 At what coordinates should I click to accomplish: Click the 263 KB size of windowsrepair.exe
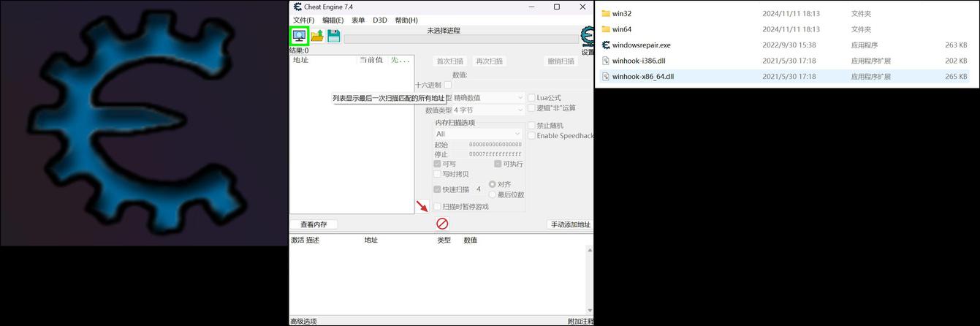tap(956, 45)
